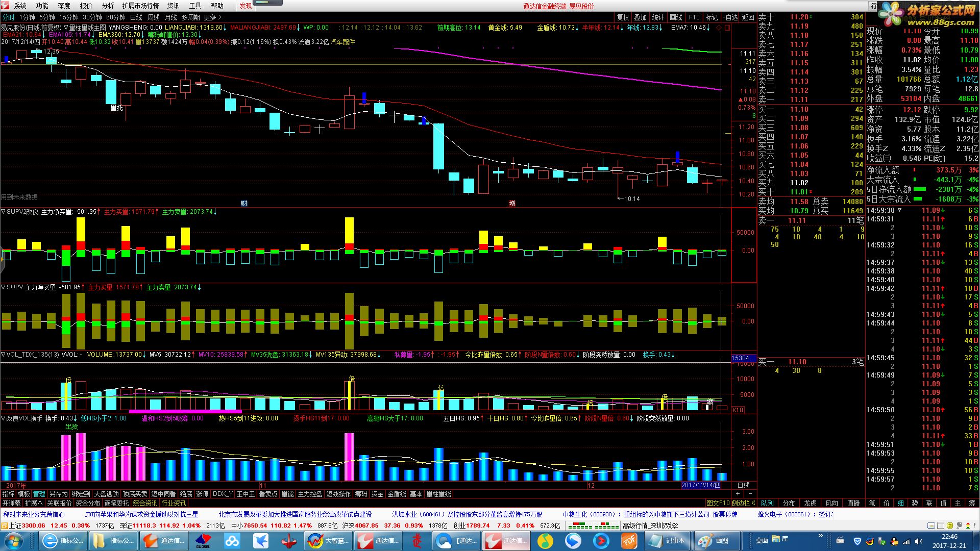Open the PDF reader taskbar icon
This screenshot has height=551, width=980.
point(629,541)
